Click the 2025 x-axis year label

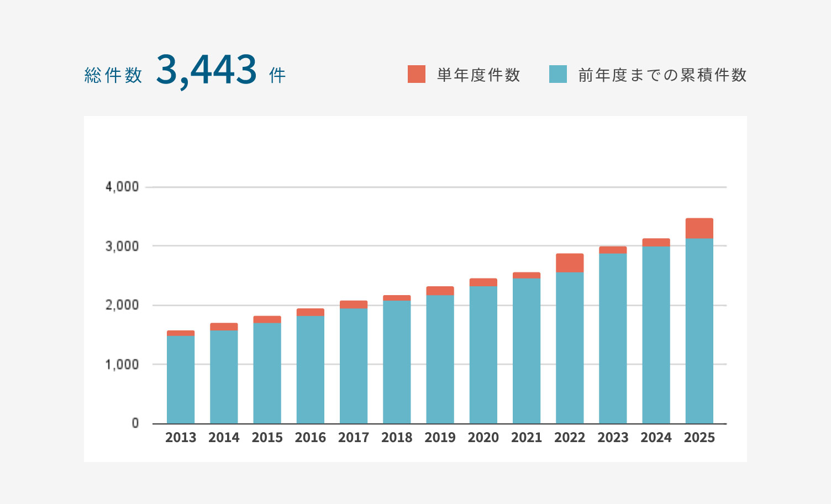(699, 438)
